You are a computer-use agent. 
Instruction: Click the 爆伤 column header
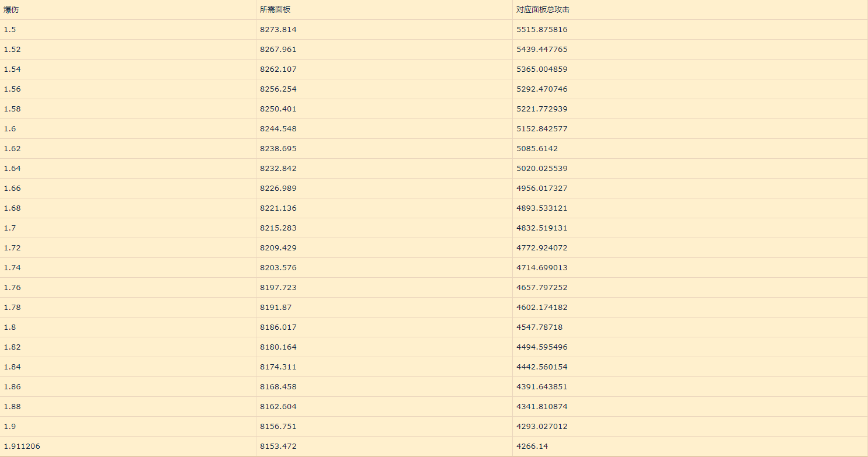point(128,9)
